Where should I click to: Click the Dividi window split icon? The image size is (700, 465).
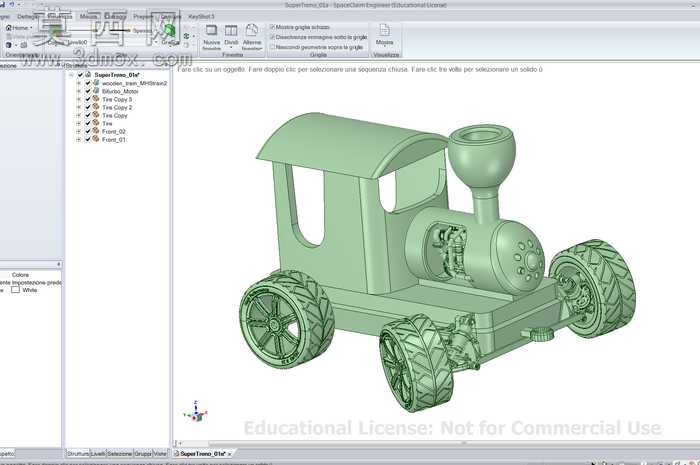point(231,31)
